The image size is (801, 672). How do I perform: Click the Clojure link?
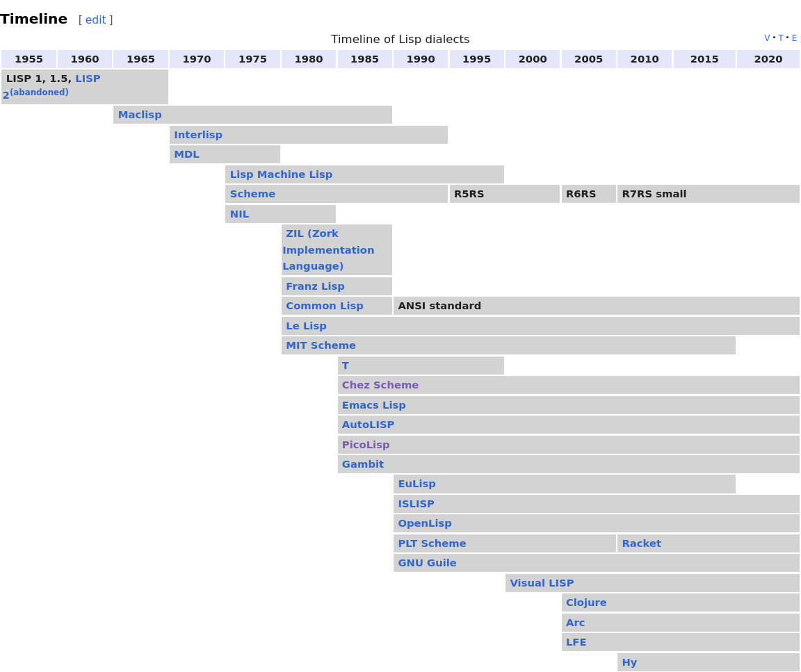pyautogui.click(x=586, y=603)
